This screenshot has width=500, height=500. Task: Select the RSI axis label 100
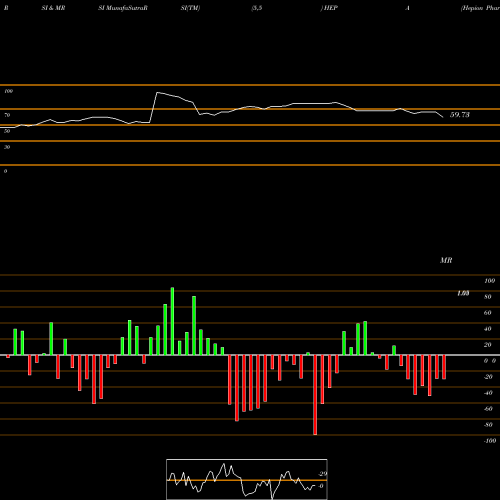[9, 91]
